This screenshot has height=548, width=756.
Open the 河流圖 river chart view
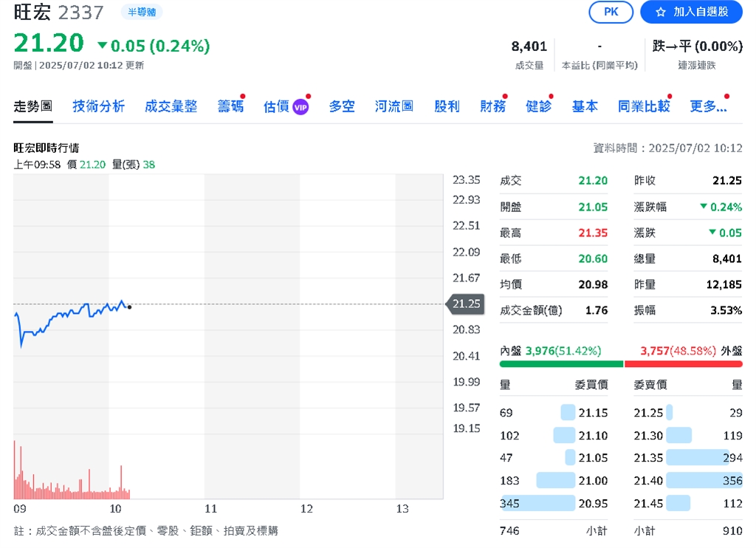coord(394,106)
